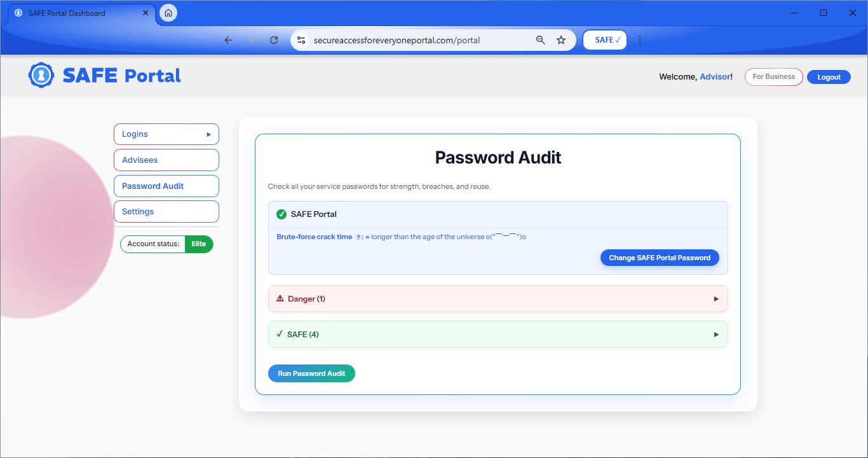
Task: Minimize the browser window
Action: [794, 13]
